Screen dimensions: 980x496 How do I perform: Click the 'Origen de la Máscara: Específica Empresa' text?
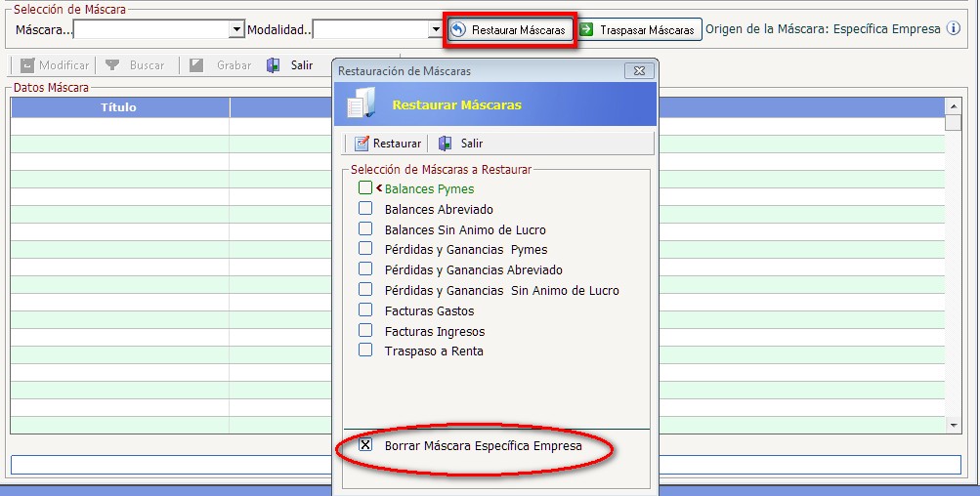[x=823, y=29]
